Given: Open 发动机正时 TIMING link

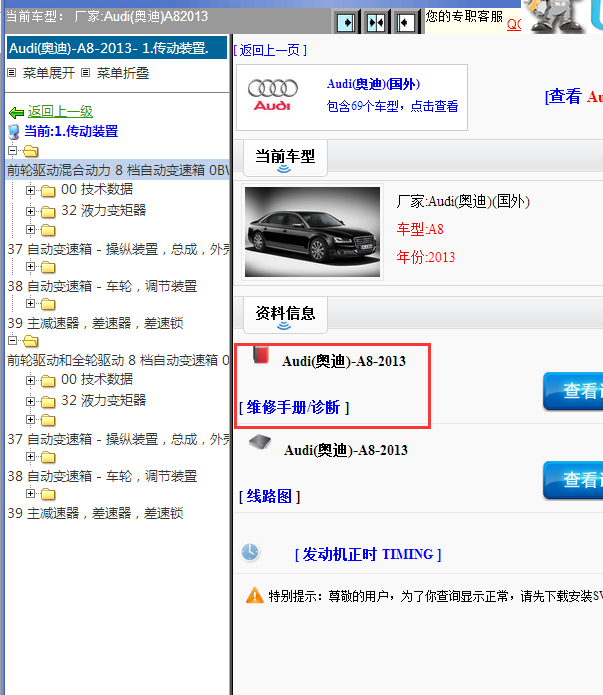Looking at the screenshot, I should coord(368,554).
